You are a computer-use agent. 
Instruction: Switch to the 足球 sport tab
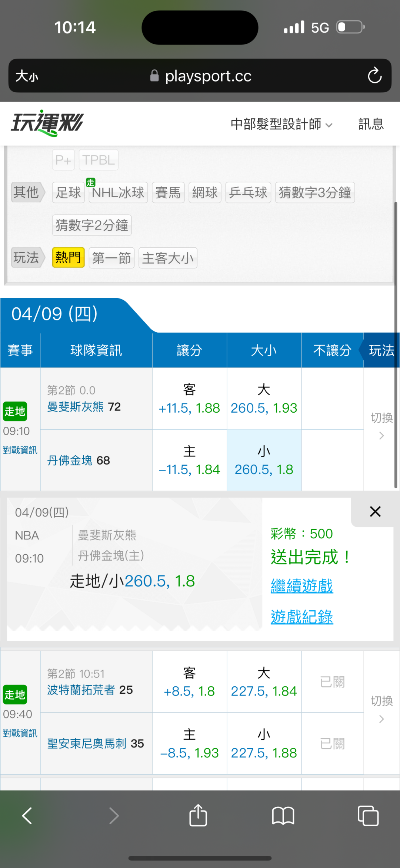[x=68, y=192]
